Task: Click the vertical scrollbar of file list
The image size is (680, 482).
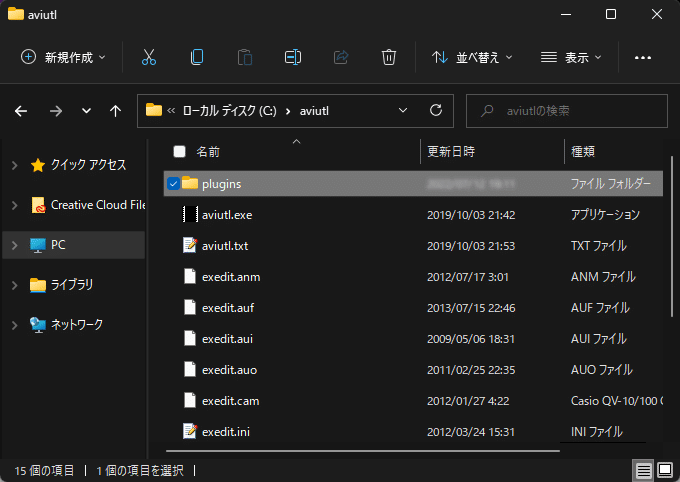Action: pyautogui.click(x=671, y=236)
